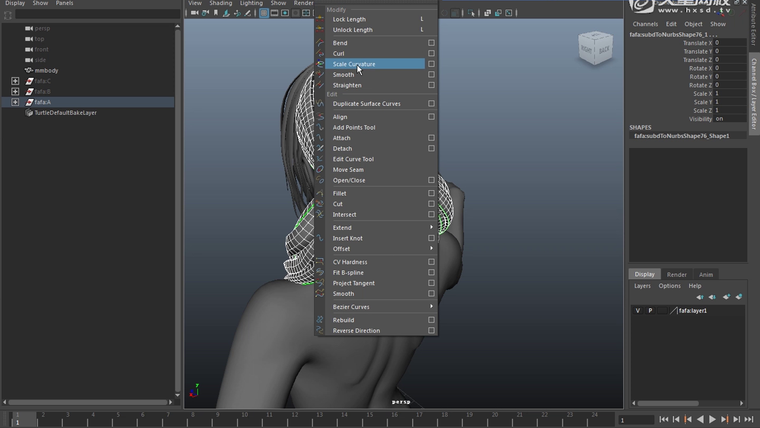This screenshot has height=428, width=760.
Task: Jump to the end of playback range
Action: 749,420
